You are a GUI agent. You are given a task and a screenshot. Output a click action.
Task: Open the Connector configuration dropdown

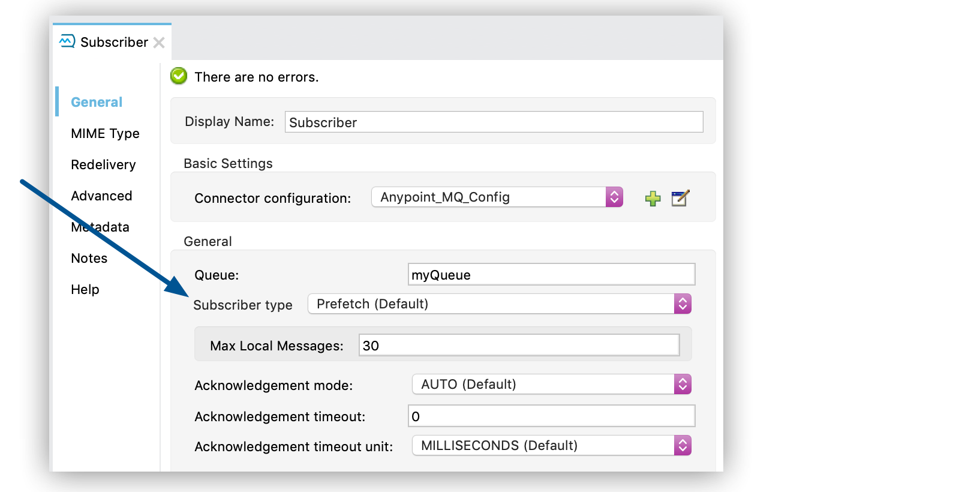[497, 197]
